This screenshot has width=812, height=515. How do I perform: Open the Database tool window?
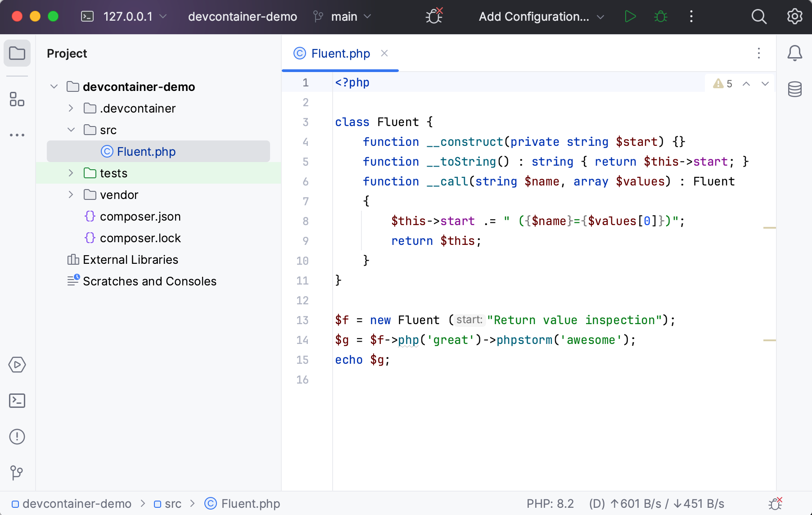[795, 90]
